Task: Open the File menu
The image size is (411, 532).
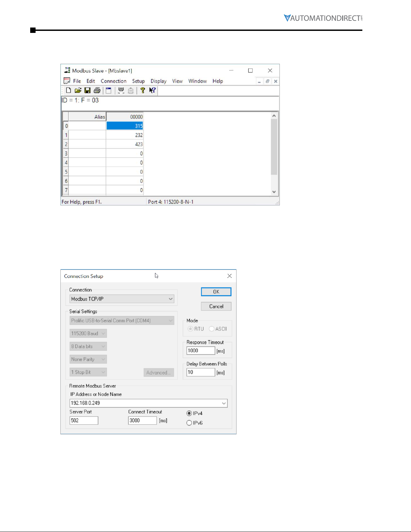Action: tap(77, 81)
